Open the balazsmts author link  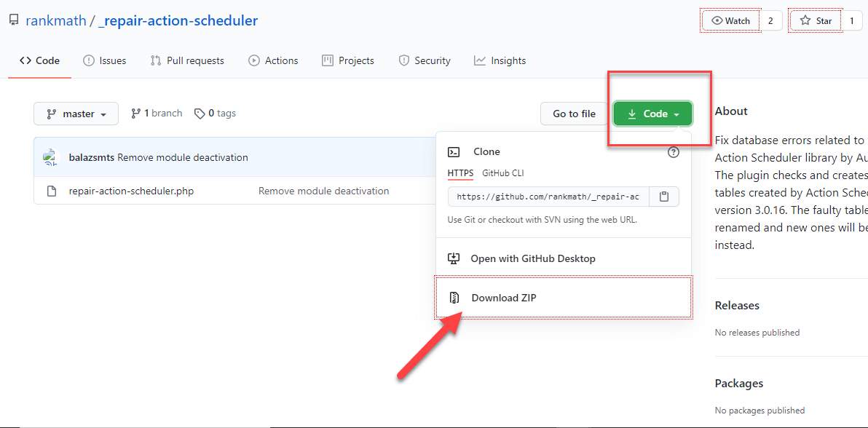tap(92, 158)
